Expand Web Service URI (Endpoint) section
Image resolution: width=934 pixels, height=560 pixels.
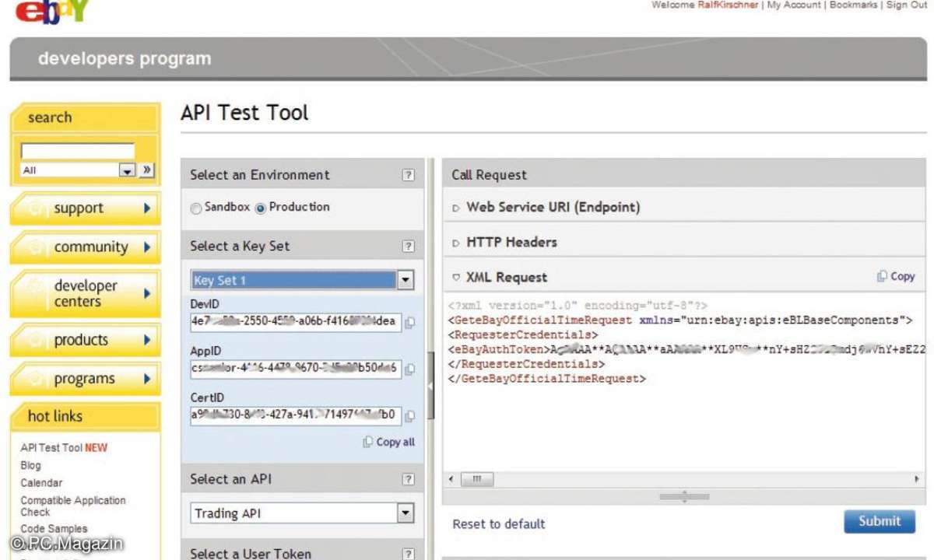(456, 208)
